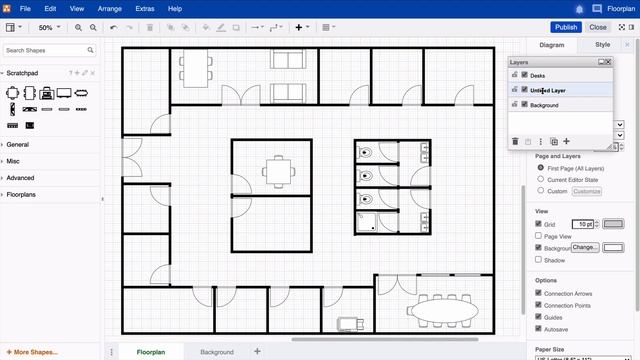Viewport: 640px width, 360px height.
Task: Select Current Editor State radio button
Action: pos(540,179)
